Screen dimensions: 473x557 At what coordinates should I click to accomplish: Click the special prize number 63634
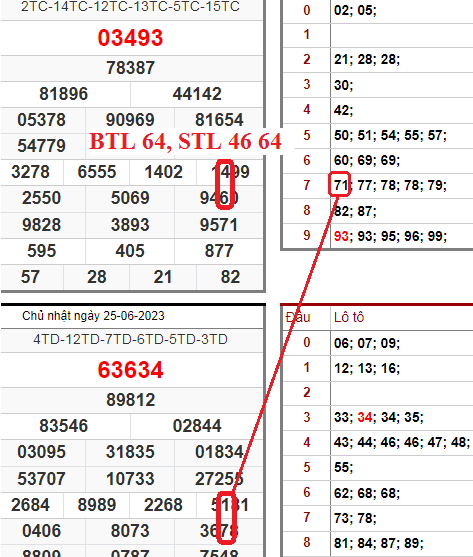130,370
